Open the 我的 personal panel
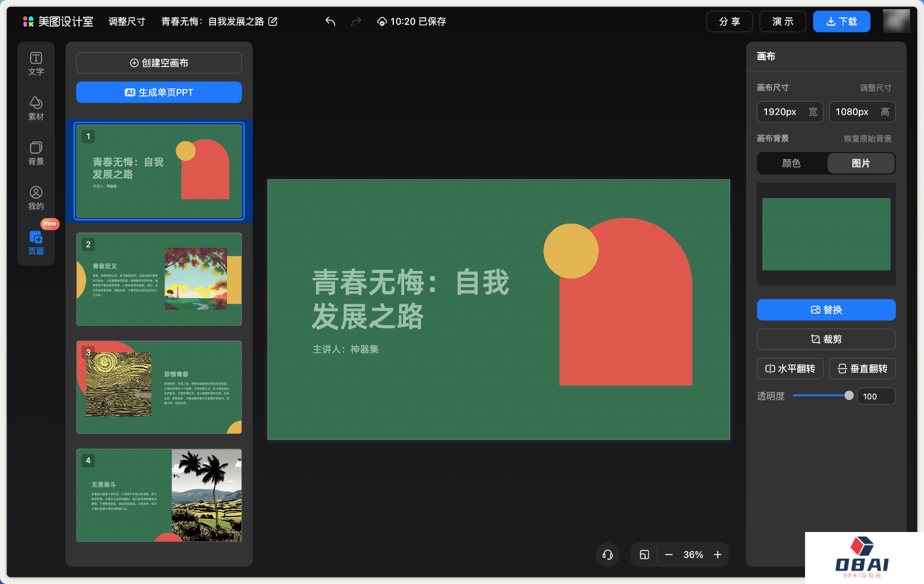The image size is (924, 584). coord(36,198)
